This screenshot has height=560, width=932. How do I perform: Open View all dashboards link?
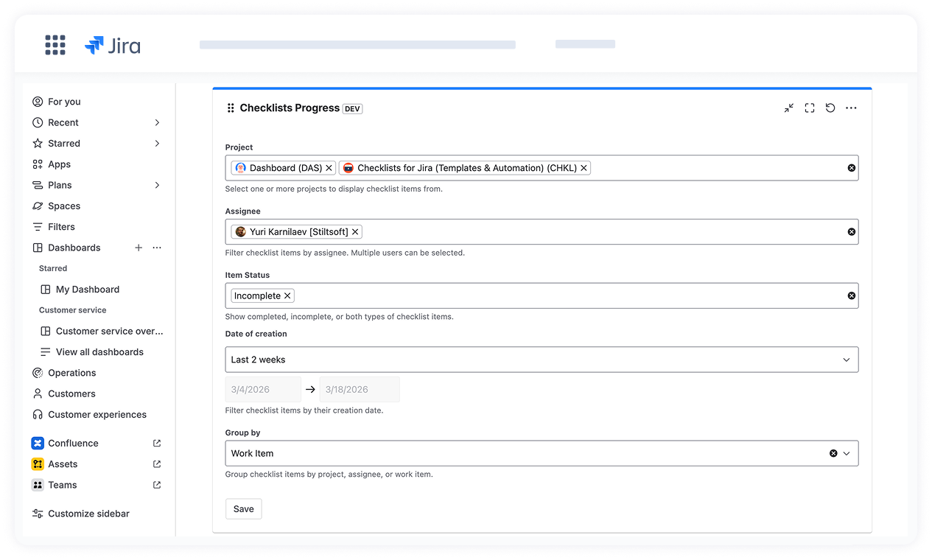point(99,352)
